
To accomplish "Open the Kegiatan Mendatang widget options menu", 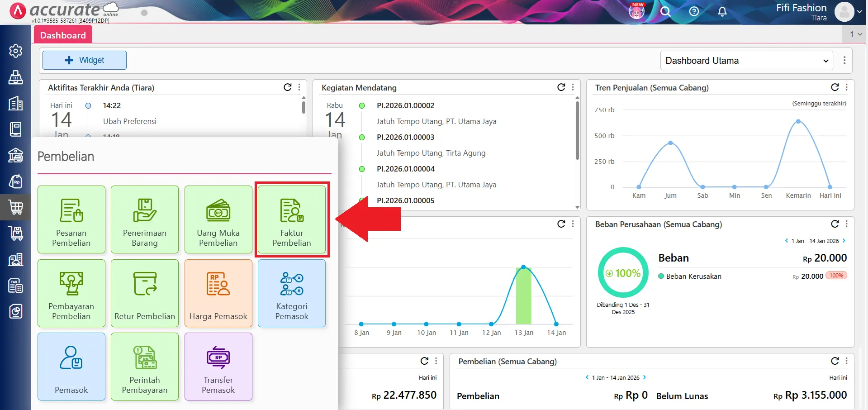I will click(573, 87).
